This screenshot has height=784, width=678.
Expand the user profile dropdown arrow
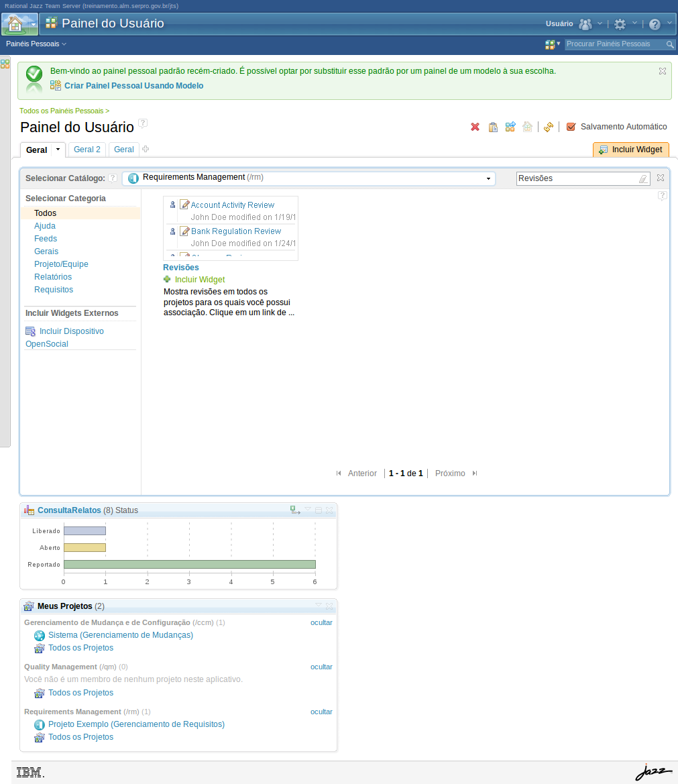(x=600, y=23)
